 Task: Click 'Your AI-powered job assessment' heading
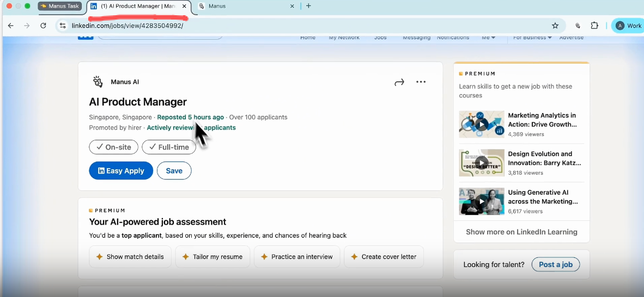pyautogui.click(x=157, y=222)
